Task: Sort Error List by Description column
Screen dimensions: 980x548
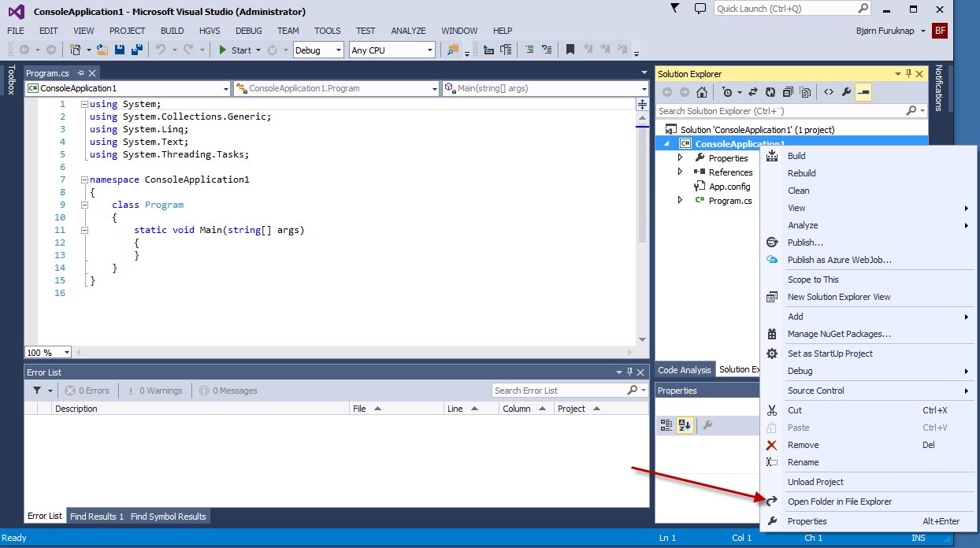Action: (201, 409)
